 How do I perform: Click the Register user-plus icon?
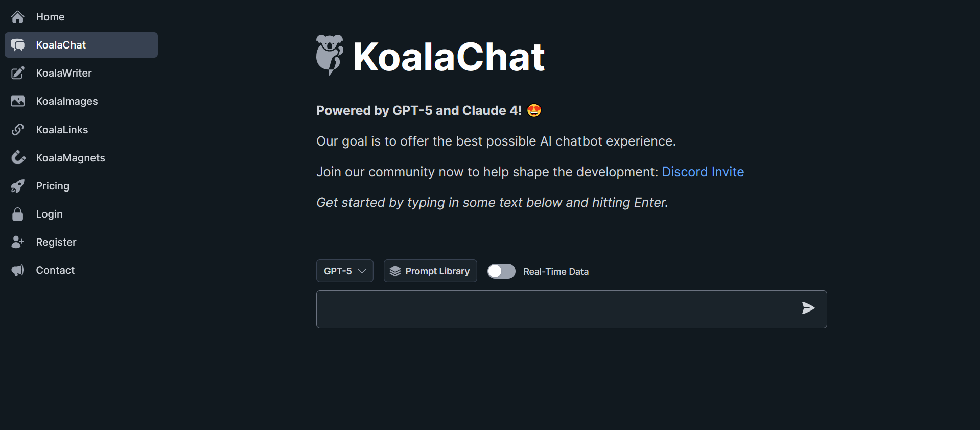click(x=17, y=242)
